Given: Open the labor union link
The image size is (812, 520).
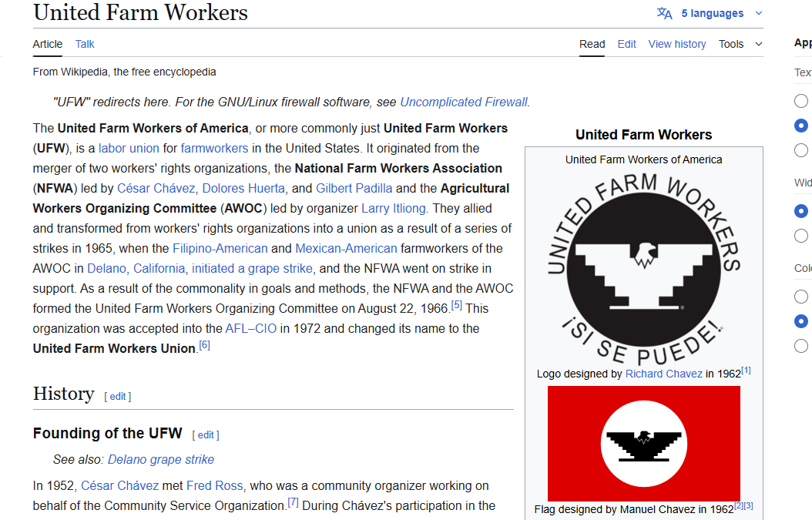Looking at the screenshot, I should coord(129,148).
